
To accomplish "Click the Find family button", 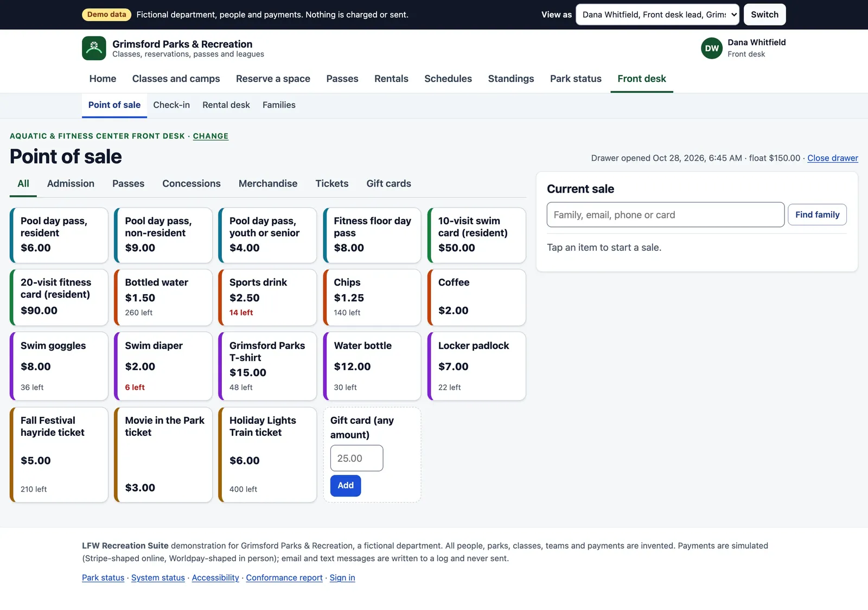I will click(x=817, y=214).
